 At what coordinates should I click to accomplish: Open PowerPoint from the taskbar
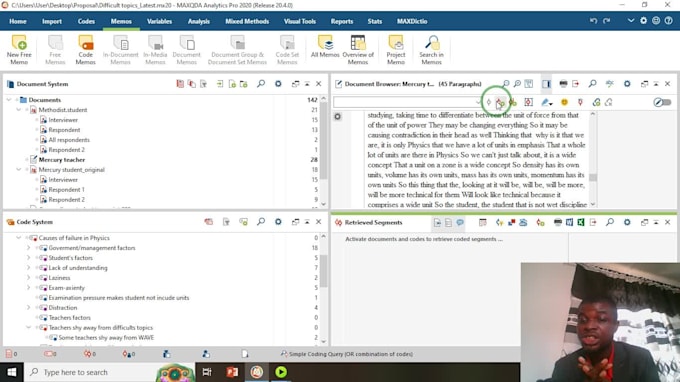pos(232,372)
